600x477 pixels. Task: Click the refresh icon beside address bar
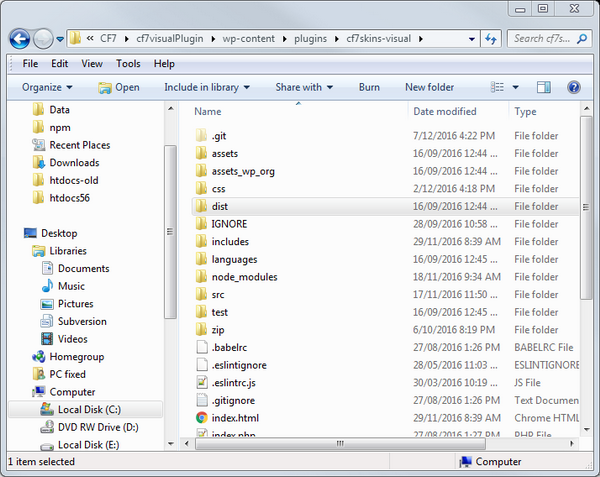(x=490, y=39)
